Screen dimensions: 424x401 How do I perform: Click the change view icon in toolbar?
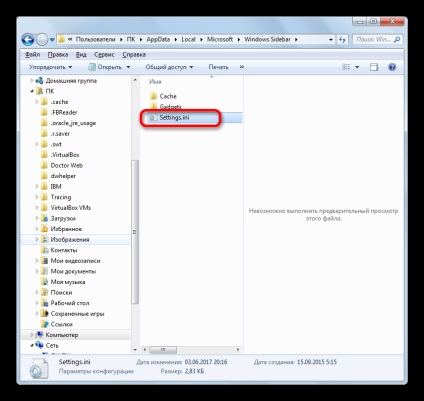[347, 67]
